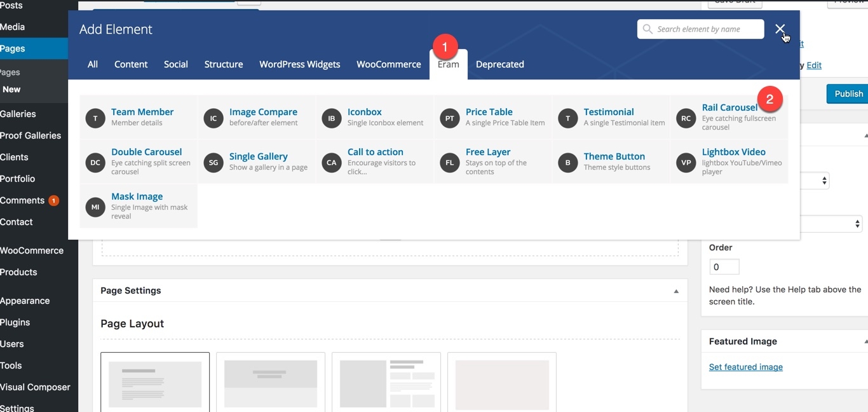This screenshot has width=868, height=412.
Task: Select the Lightbox Video VP icon
Action: (686, 163)
